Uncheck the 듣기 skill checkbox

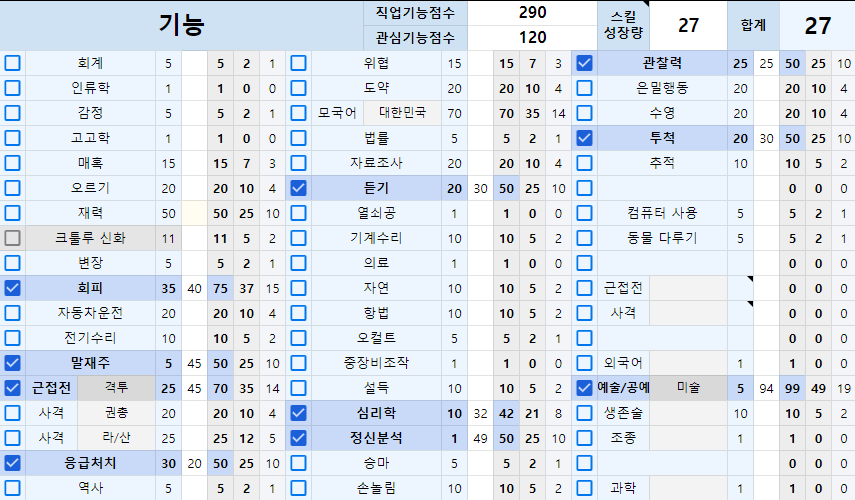coord(298,188)
